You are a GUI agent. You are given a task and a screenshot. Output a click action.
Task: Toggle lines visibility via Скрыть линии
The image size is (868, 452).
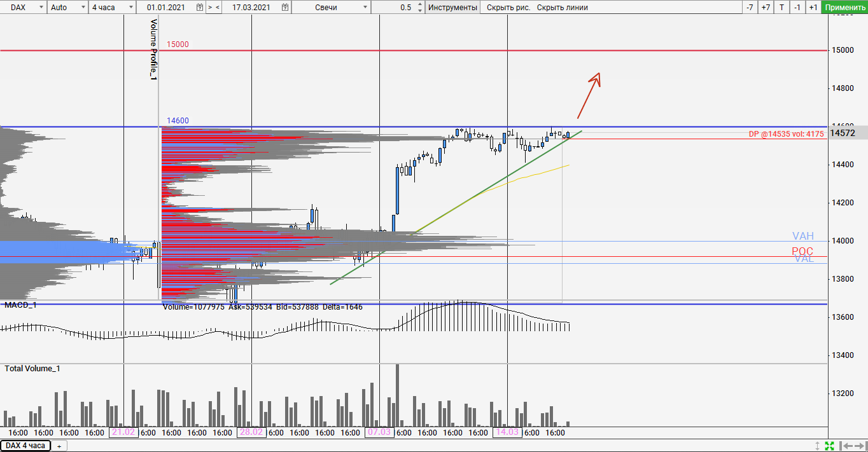[x=562, y=8]
